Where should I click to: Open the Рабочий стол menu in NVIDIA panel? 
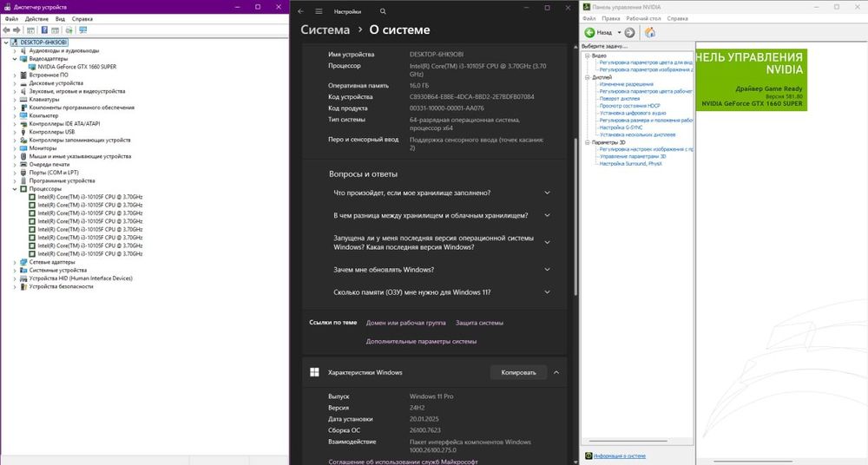click(x=644, y=18)
